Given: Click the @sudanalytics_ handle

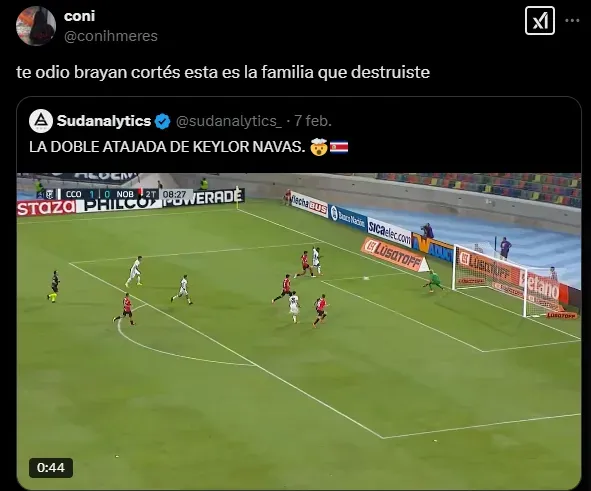Looking at the screenshot, I should click(x=228, y=121).
